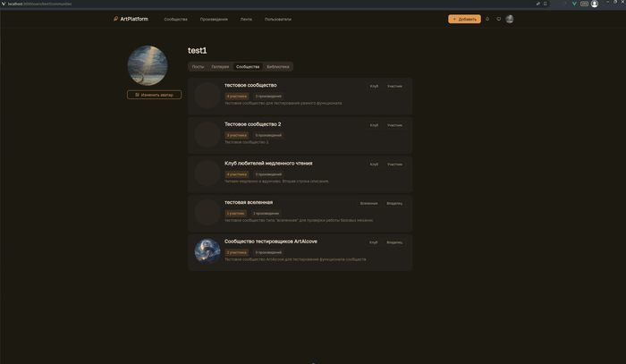Open "Клуб любителей медленного чтения" title
This screenshot has width=626, height=364.
point(268,164)
